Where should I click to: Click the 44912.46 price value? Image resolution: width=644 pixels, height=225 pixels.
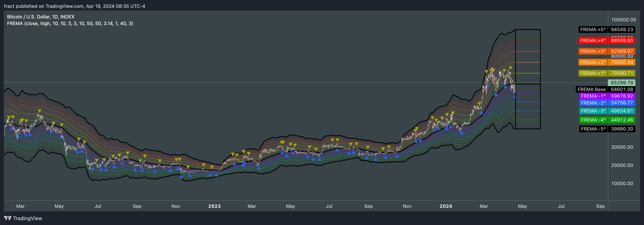[x=622, y=120]
